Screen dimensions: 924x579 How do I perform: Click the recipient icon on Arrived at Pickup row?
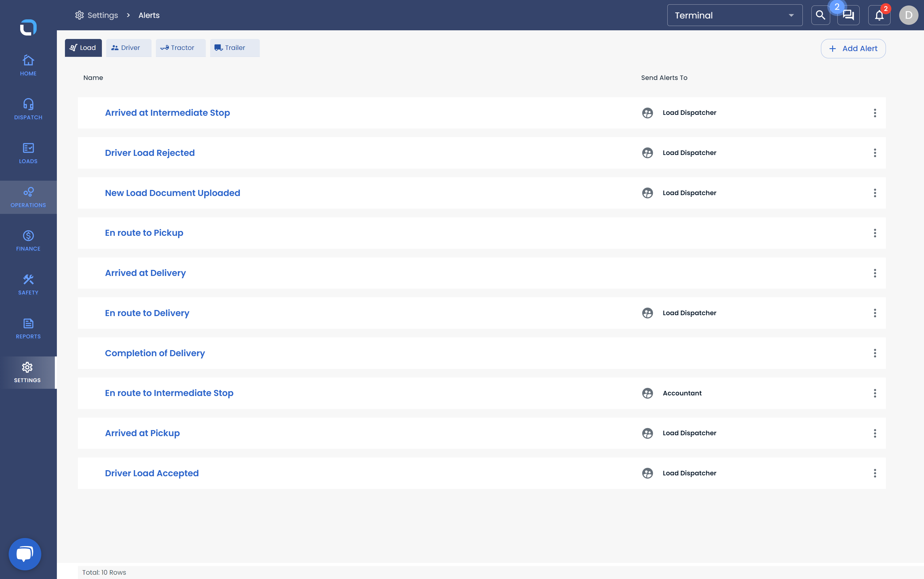[647, 433]
